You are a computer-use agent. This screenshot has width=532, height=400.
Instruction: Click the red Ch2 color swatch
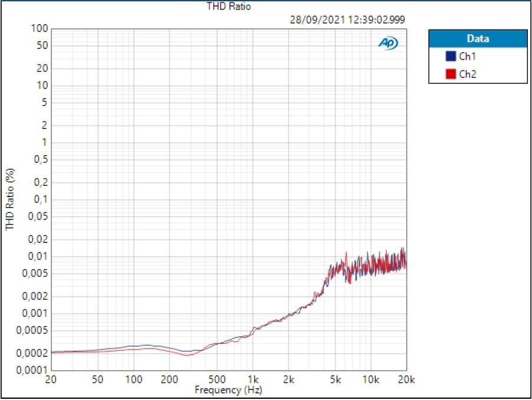pos(451,74)
